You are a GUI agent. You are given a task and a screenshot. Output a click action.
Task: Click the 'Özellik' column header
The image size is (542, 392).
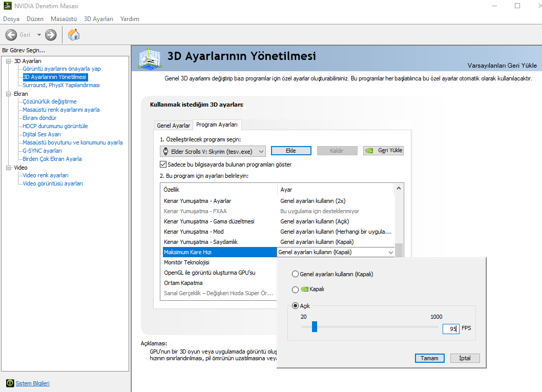[x=219, y=190]
